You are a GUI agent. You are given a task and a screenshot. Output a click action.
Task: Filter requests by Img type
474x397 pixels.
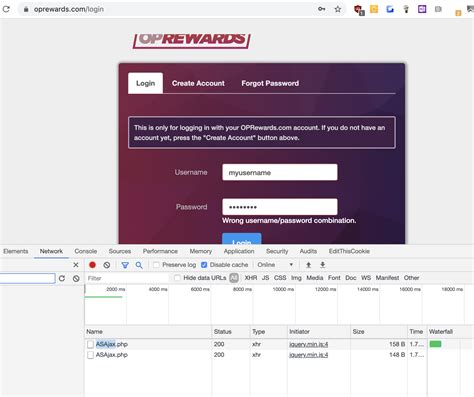pos(296,278)
